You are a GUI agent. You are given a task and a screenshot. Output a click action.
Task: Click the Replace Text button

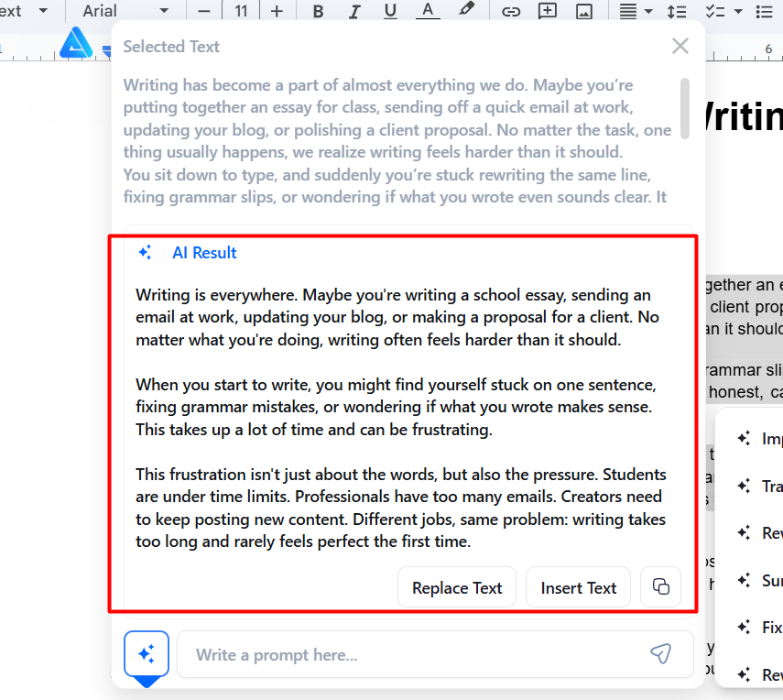pyautogui.click(x=457, y=587)
